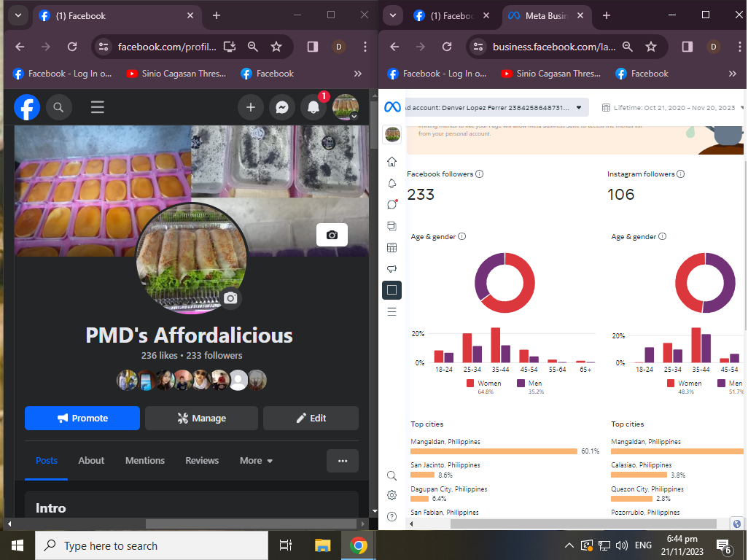Select the Reviews tab

click(202, 460)
